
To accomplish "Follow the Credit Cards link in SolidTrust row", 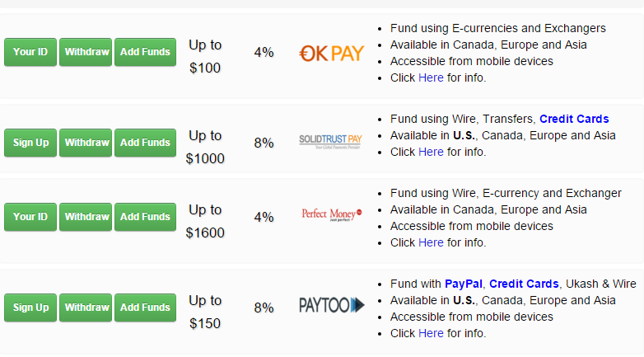I will (x=574, y=119).
